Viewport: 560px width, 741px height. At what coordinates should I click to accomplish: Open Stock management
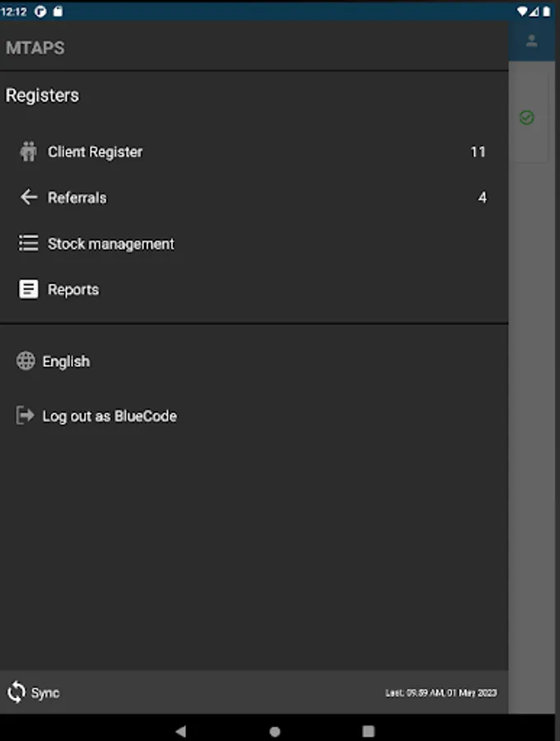coord(111,244)
